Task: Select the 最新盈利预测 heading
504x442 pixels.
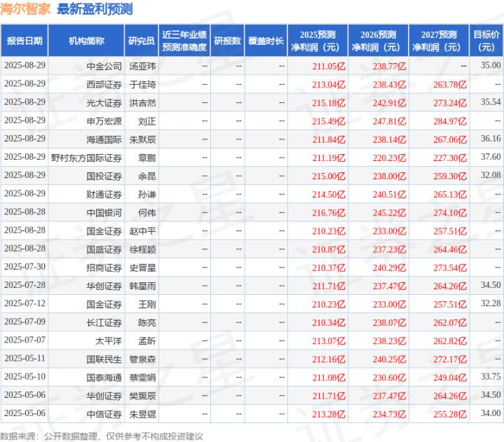Action: [x=95, y=8]
